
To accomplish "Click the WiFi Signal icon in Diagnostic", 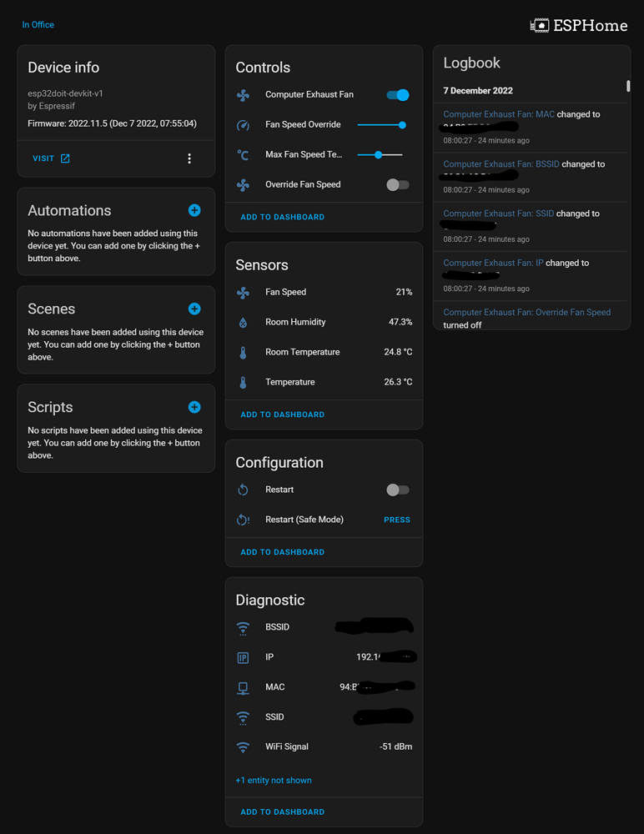I will 242,746.
